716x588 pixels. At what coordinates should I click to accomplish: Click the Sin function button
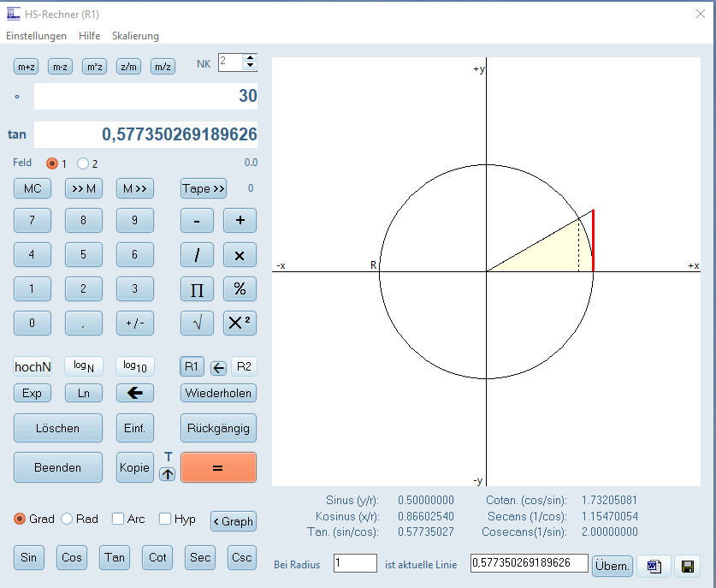(29, 557)
